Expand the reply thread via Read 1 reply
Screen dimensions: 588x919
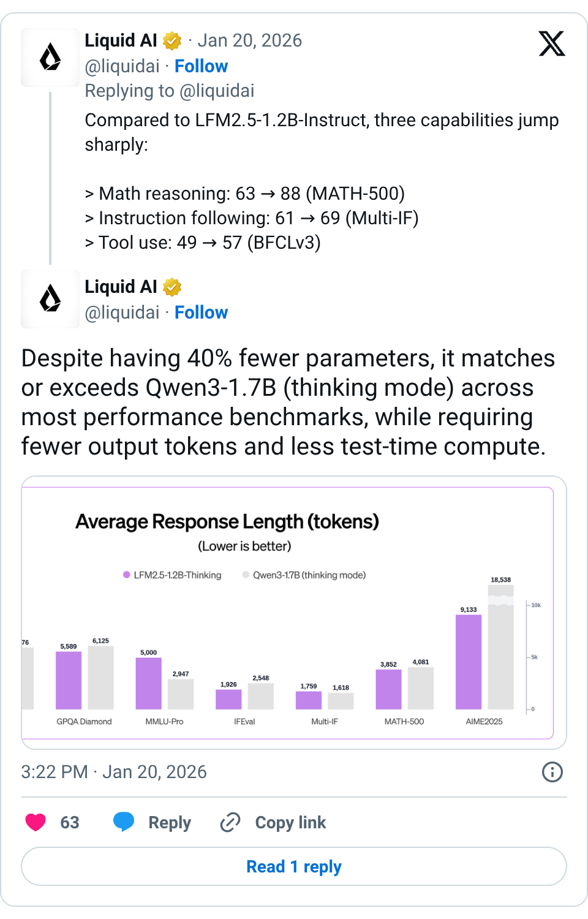point(294,866)
